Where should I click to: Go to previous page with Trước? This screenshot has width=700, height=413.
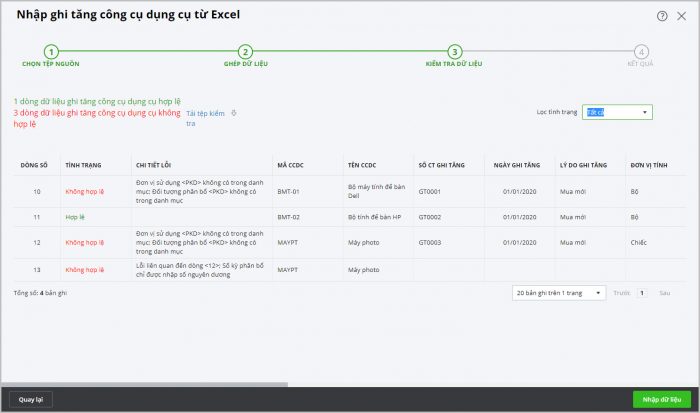coord(621,293)
